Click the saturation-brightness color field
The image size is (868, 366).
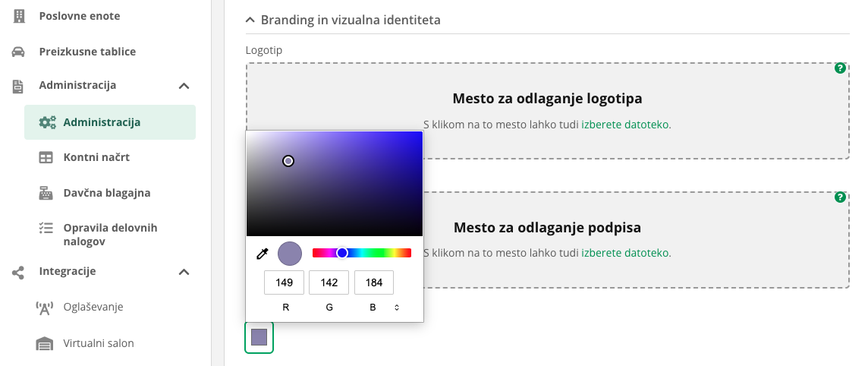tap(335, 184)
